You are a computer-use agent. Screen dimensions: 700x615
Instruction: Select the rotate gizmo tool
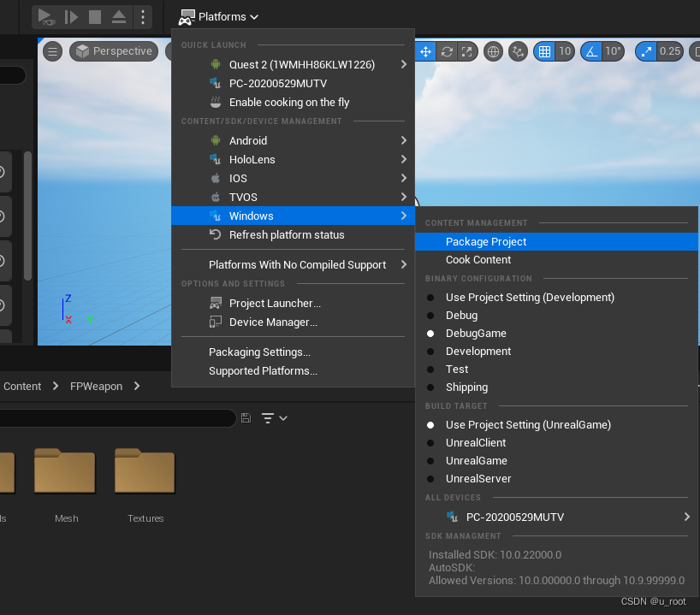click(447, 52)
